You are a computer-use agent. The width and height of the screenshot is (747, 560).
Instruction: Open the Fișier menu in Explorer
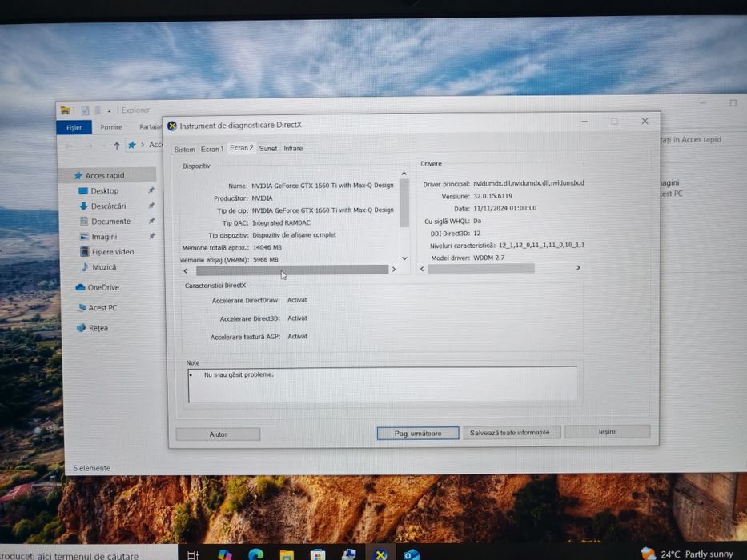point(74,128)
